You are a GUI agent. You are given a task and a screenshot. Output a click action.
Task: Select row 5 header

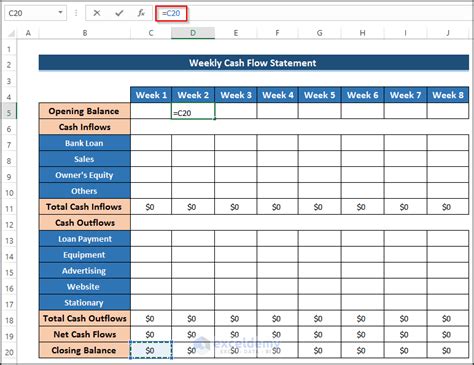9,113
